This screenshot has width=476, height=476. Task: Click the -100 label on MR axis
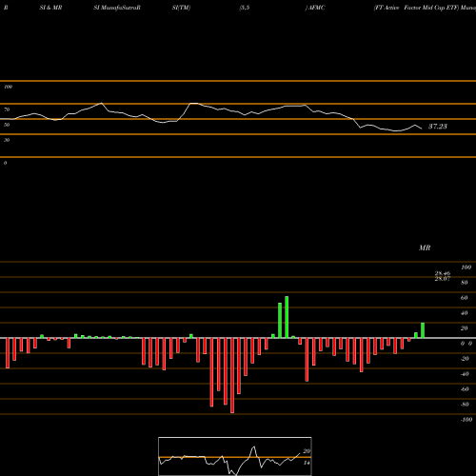click(x=466, y=420)
